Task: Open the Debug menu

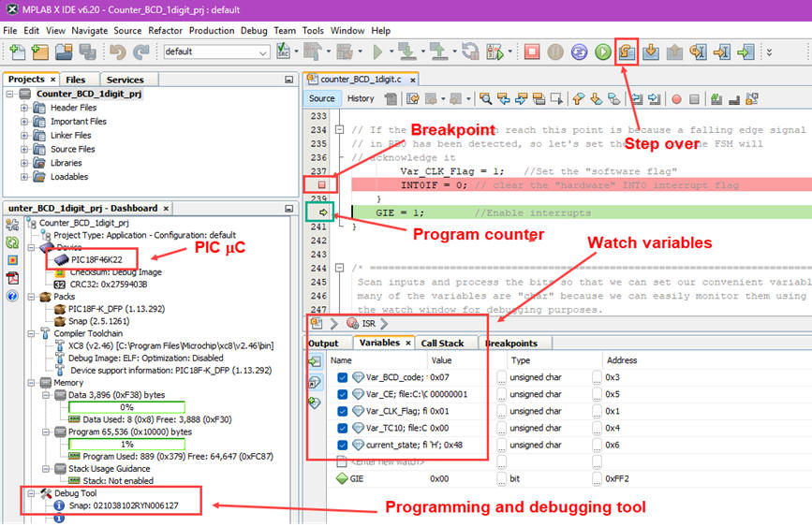Action: tap(254, 31)
